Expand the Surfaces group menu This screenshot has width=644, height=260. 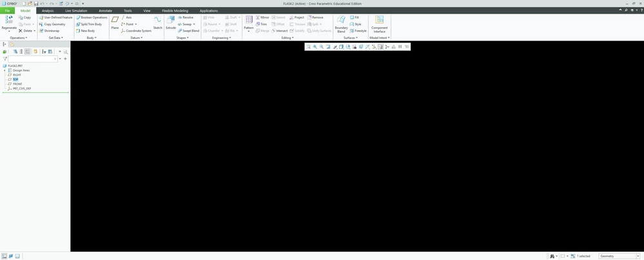pos(350,38)
